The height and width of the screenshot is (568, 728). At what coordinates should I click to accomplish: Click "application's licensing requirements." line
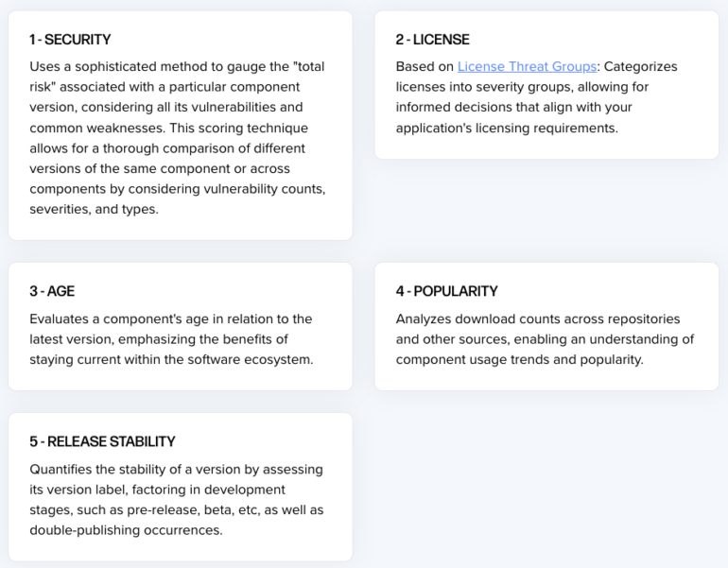(506, 128)
